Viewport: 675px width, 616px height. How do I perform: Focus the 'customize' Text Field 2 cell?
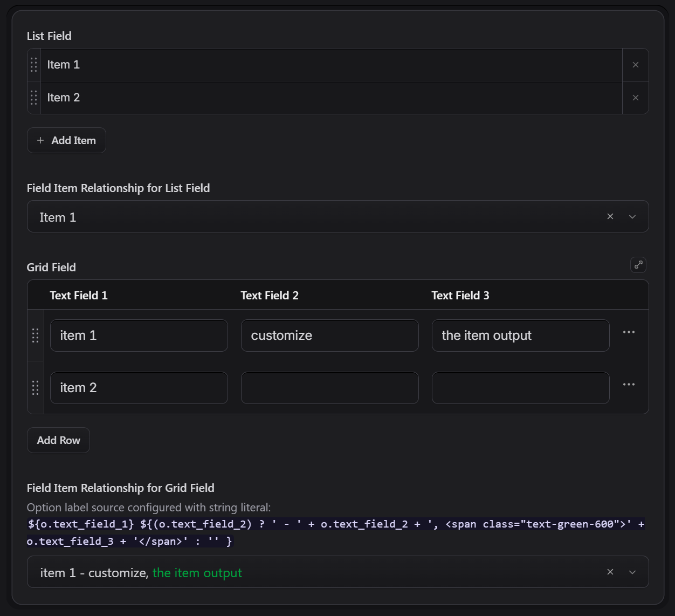[330, 336]
